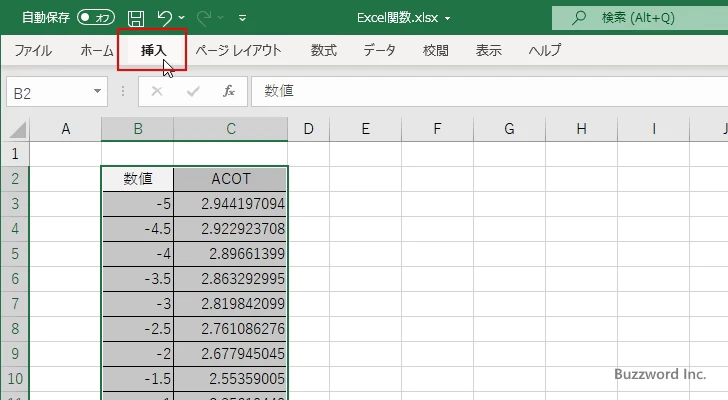Click the Redo arrow icon

(x=204, y=18)
